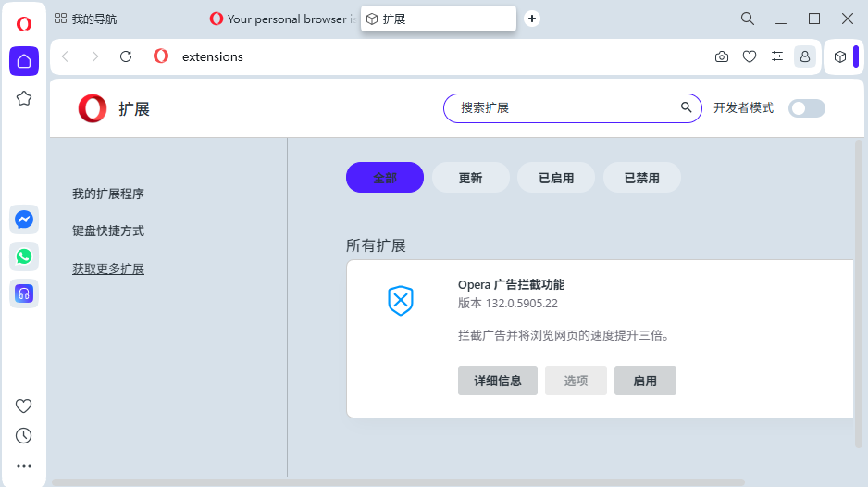Screen dimensions: 868x487
Task: Open 键盘快捷方式 in left menu
Action: (x=108, y=231)
